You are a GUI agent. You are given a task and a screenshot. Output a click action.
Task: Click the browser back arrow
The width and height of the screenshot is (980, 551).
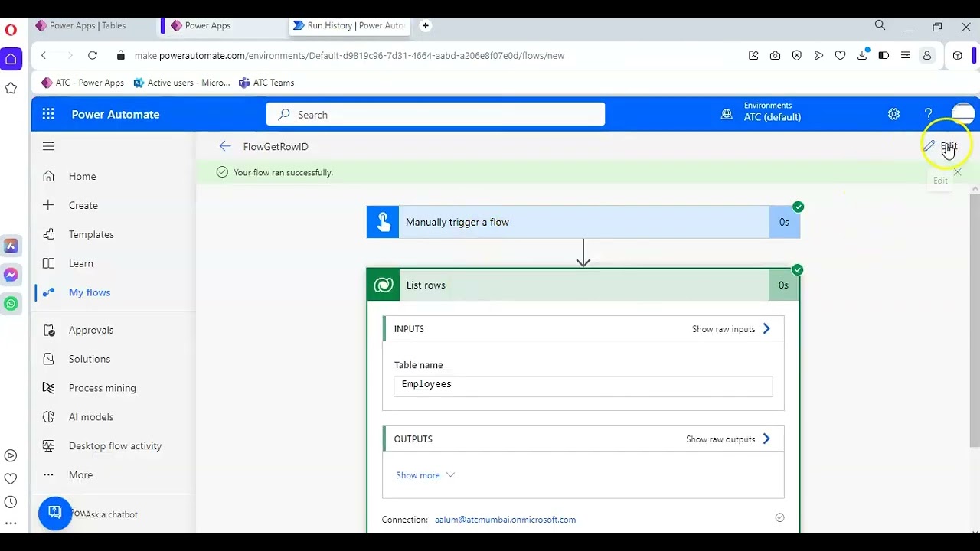(x=44, y=55)
